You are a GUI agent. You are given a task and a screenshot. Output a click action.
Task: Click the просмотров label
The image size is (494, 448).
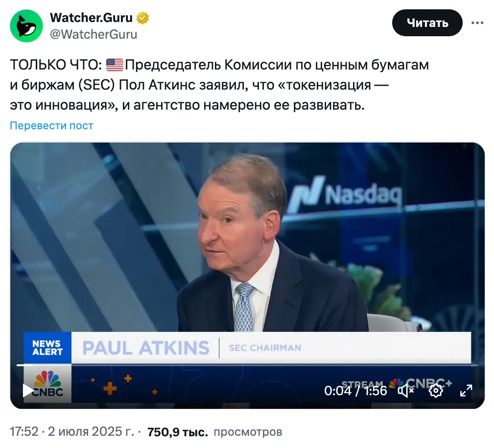pos(248,432)
